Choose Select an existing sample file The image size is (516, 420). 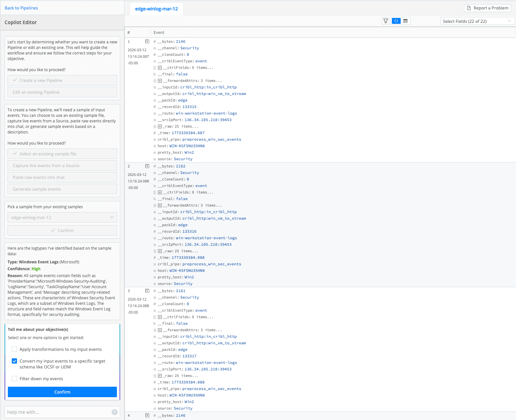62,154
